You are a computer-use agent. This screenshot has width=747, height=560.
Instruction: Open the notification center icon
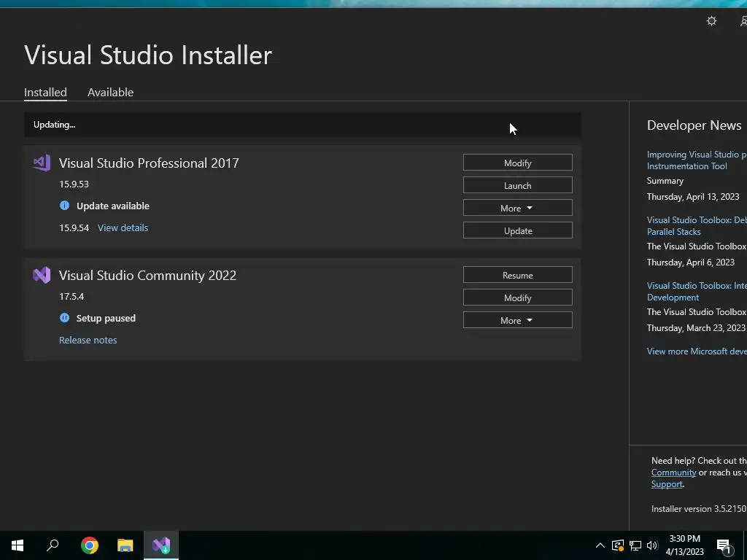pyautogui.click(x=724, y=546)
